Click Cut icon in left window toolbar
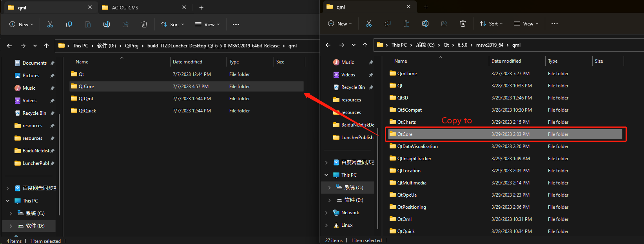Screen dimensions: 644x244 tap(50, 24)
